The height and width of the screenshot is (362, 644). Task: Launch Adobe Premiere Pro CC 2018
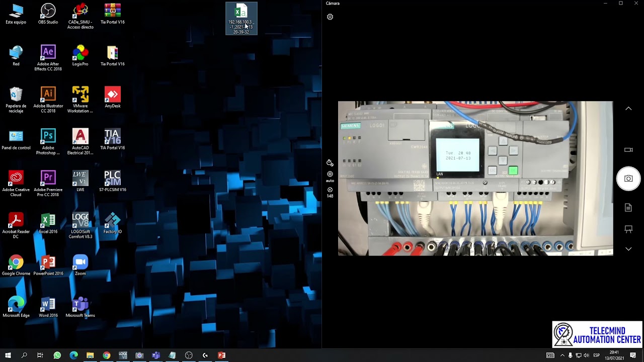(48, 184)
